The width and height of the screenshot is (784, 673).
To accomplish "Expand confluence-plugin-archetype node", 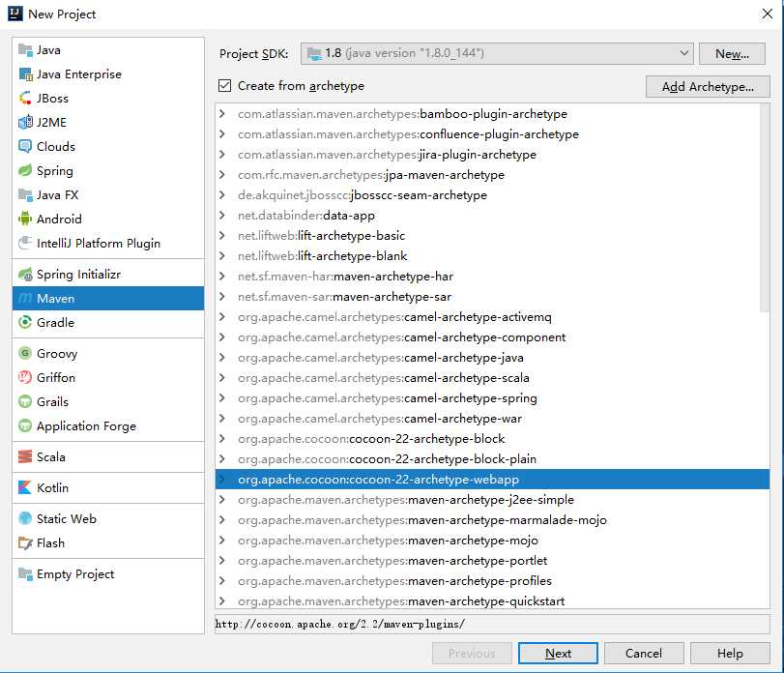I will tap(222, 134).
